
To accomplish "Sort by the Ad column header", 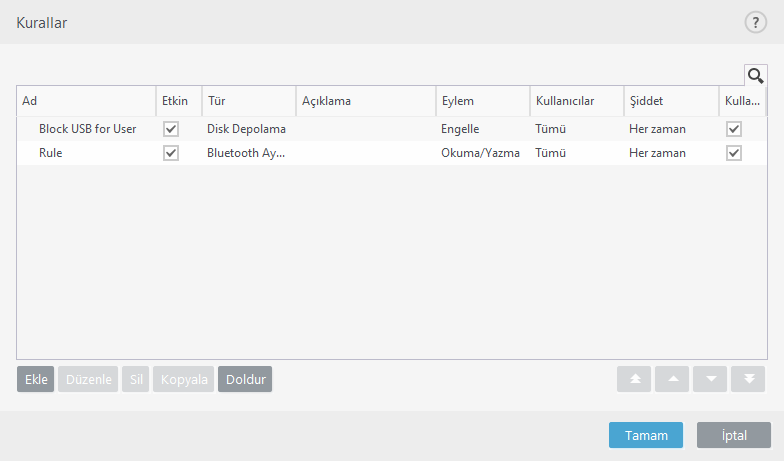I will click(x=85, y=101).
